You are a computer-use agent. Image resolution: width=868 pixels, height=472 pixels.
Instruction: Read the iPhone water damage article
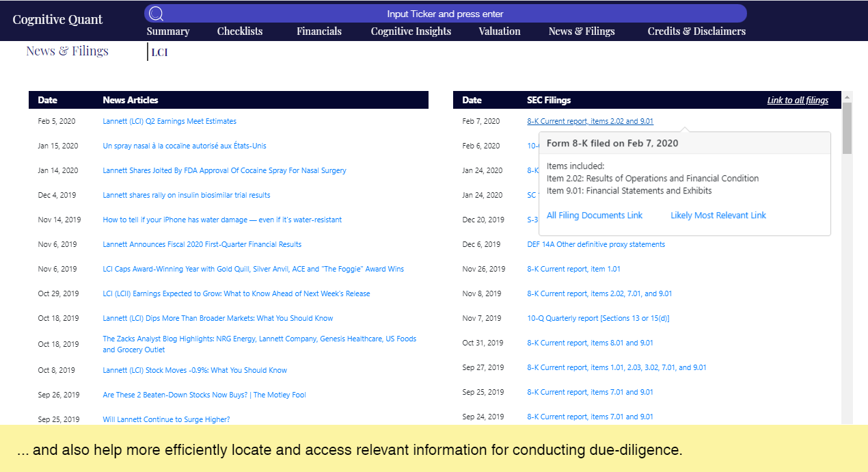[x=222, y=220]
